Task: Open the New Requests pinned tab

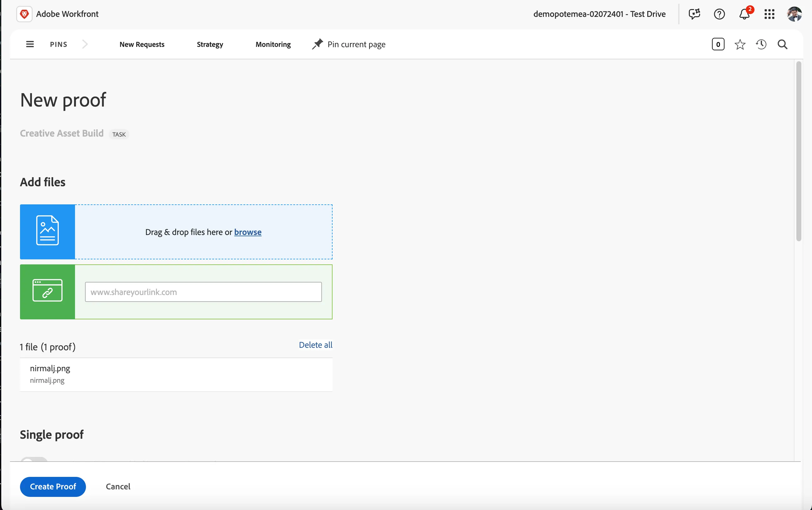Action: click(142, 44)
